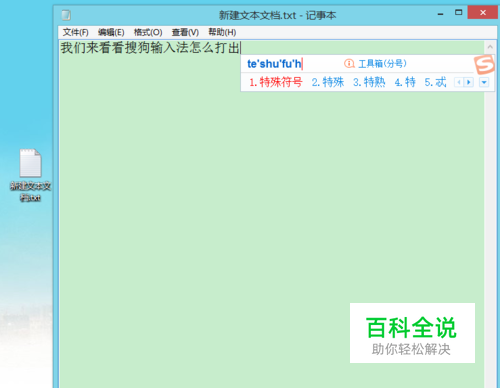Minimize the Notepad window
This screenshot has height=388, width=500.
[x=440, y=14]
